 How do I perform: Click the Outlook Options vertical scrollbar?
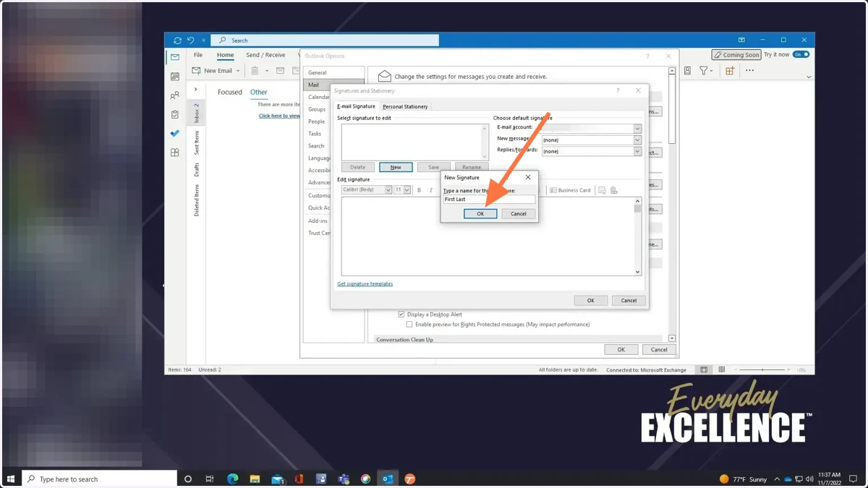(x=672, y=205)
